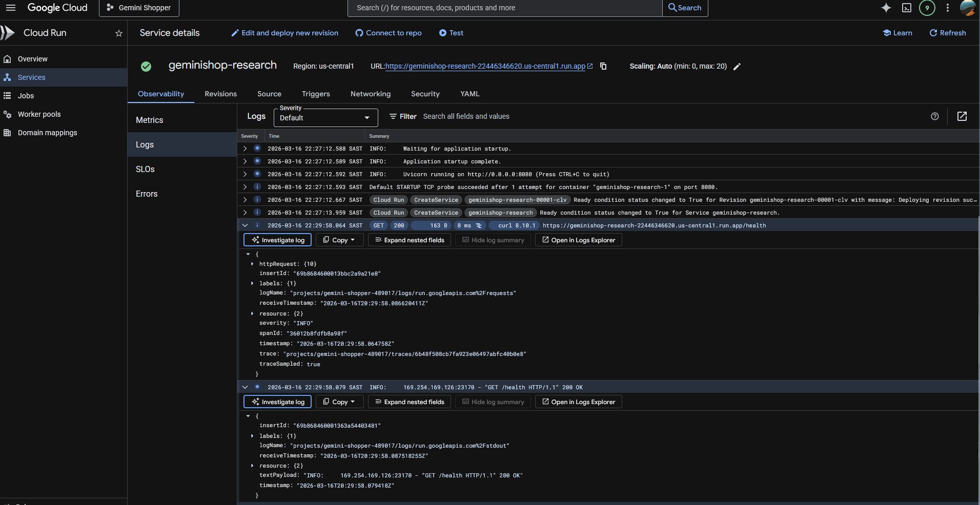Click Edit and deploy new revision
This screenshot has width=980, height=505.
[x=285, y=33]
